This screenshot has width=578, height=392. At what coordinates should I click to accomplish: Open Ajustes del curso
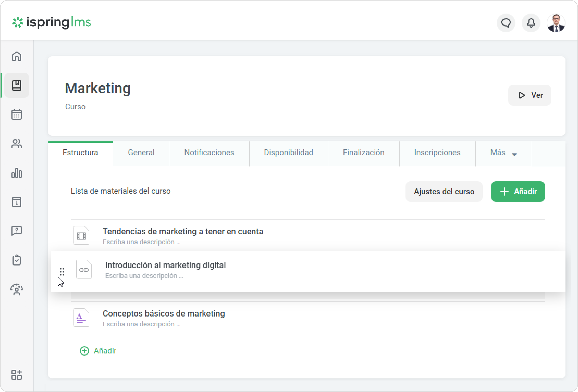(444, 192)
